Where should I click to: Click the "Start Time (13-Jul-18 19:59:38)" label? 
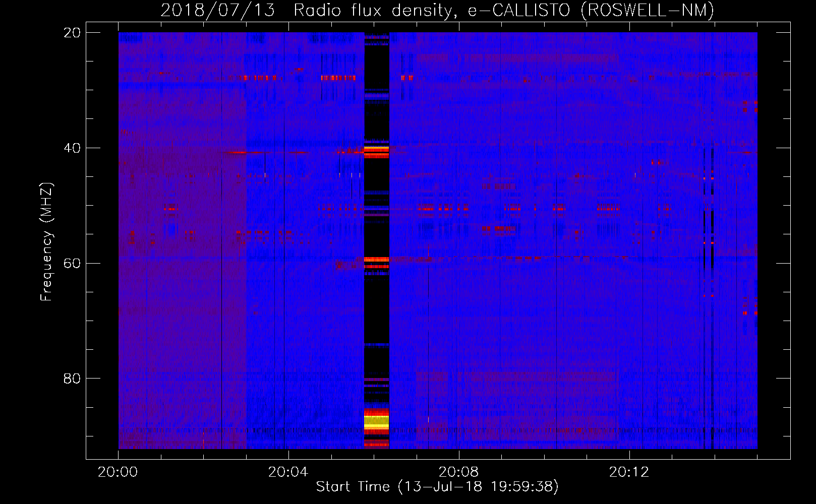point(437,487)
